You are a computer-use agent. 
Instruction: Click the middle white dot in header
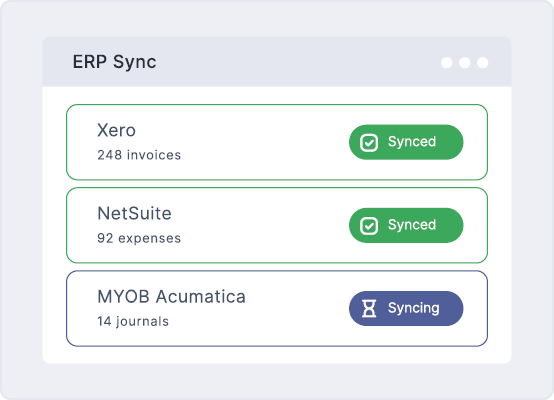(465, 63)
